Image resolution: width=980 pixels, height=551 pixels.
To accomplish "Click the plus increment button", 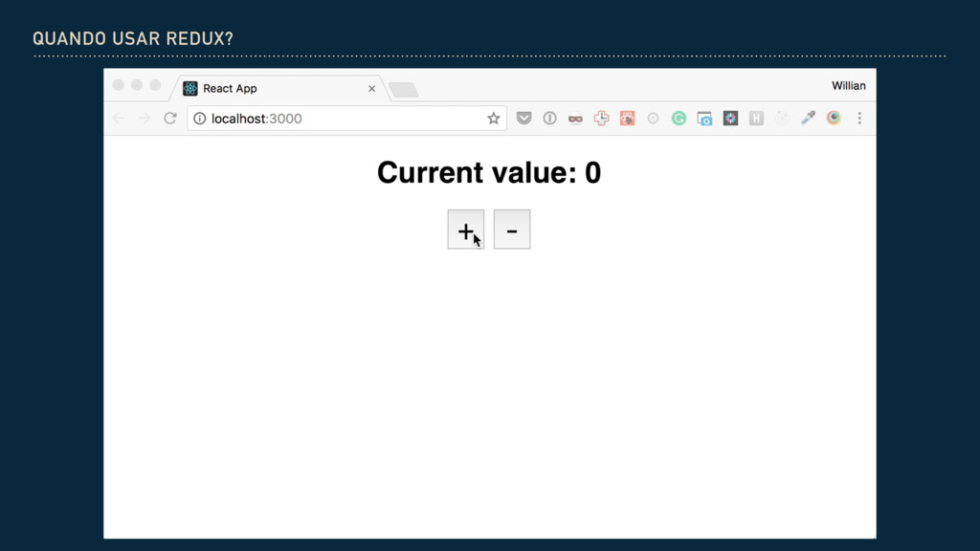I will point(466,230).
